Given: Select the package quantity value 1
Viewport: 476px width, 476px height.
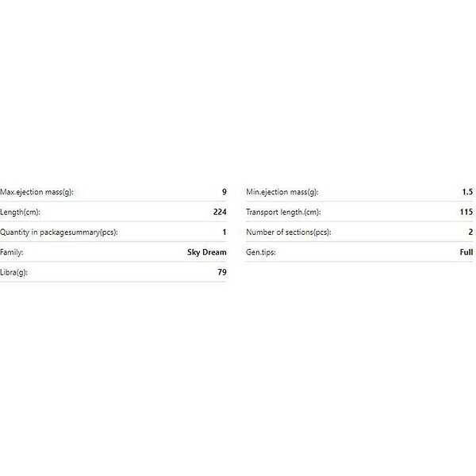Looking at the screenshot, I should tap(225, 232).
